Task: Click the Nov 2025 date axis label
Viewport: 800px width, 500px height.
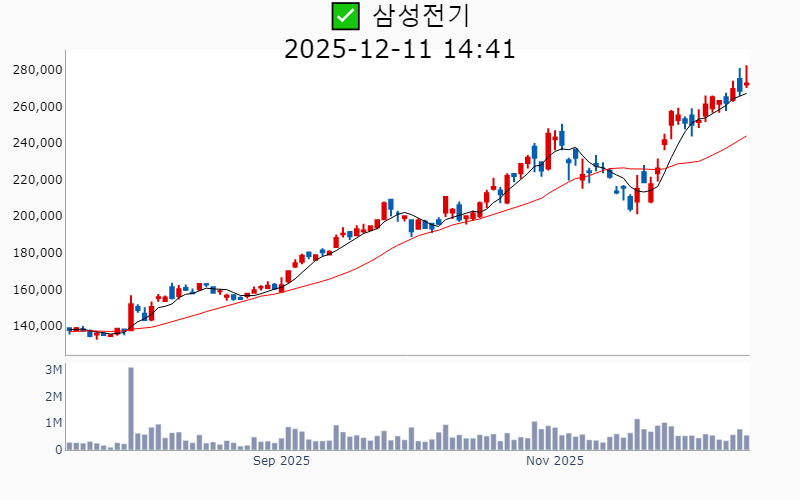Action: point(555,461)
